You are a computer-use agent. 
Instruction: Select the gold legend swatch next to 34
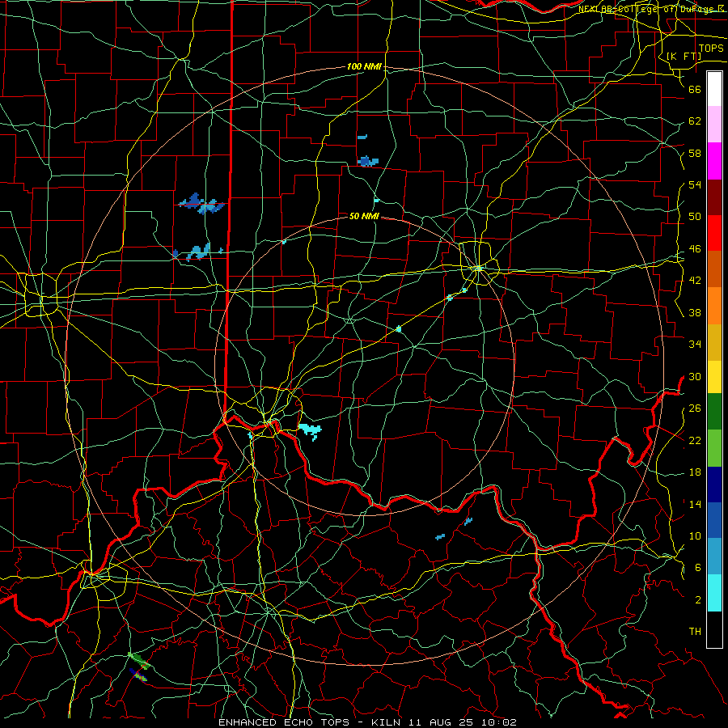tap(714, 343)
